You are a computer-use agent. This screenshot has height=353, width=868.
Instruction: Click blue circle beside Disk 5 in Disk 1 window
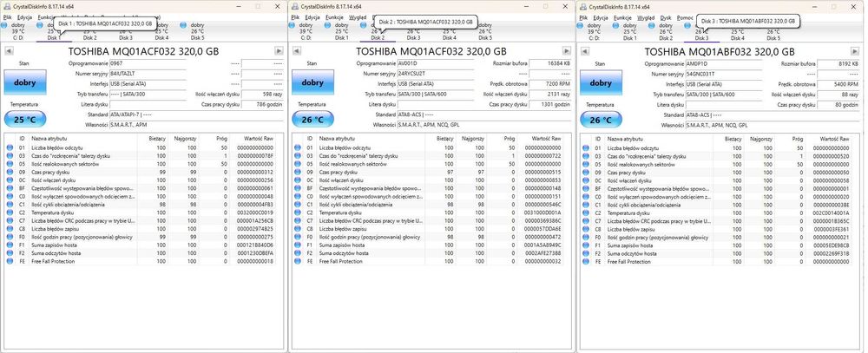click(185, 25)
